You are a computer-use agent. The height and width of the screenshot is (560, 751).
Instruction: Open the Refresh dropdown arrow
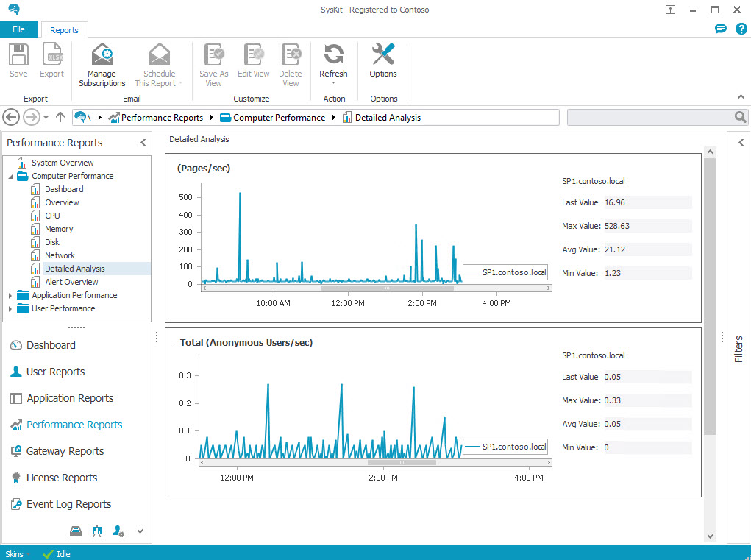(x=334, y=83)
